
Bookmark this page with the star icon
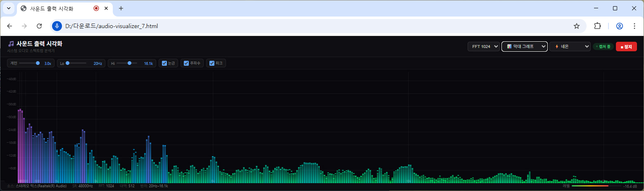click(576, 26)
